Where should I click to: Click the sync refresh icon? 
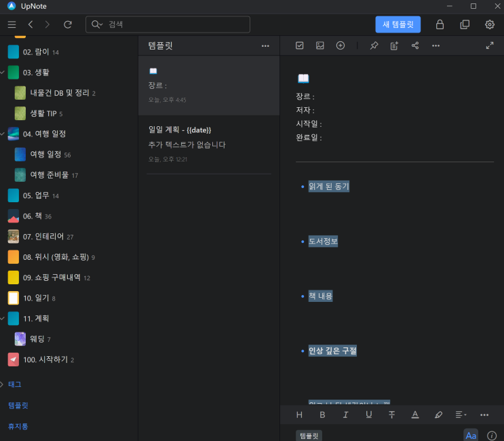click(68, 24)
